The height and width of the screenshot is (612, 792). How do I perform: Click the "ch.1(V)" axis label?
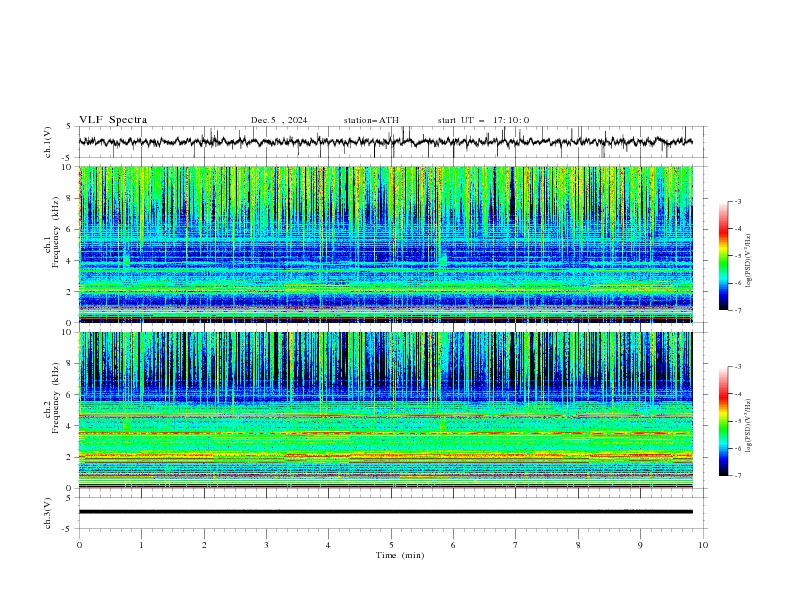tap(48, 142)
